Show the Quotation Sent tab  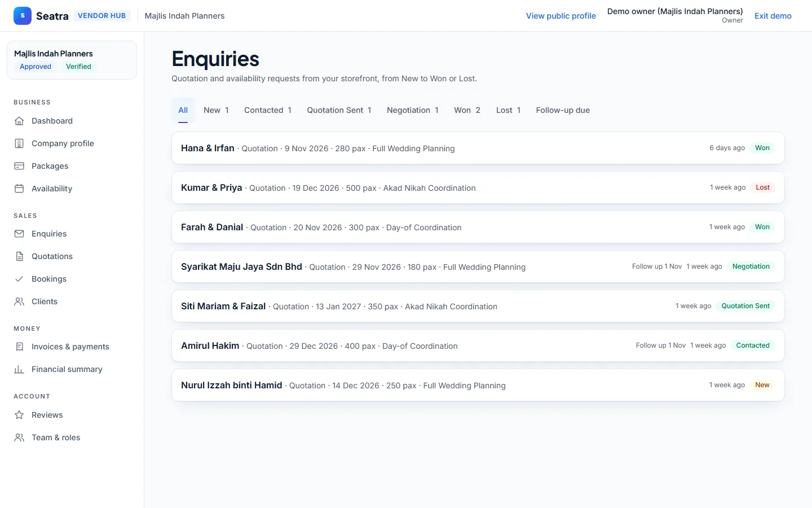click(339, 110)
